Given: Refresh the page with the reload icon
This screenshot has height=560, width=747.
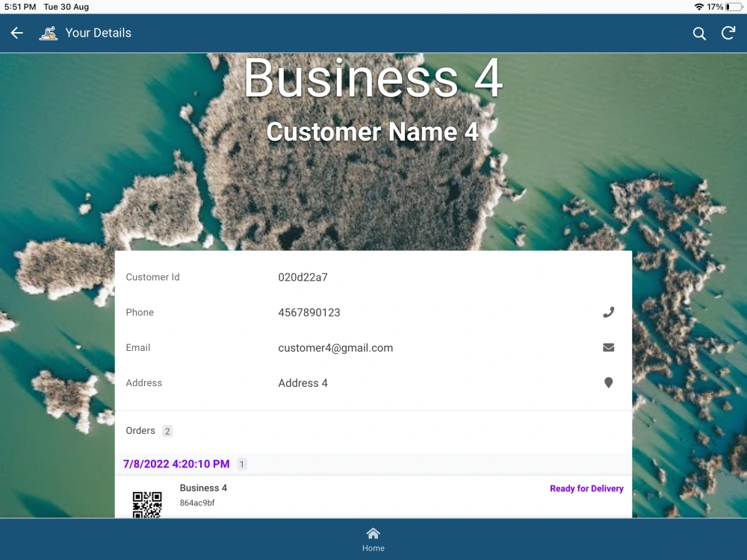Looking at the screenshot, I should coord(728,33).
